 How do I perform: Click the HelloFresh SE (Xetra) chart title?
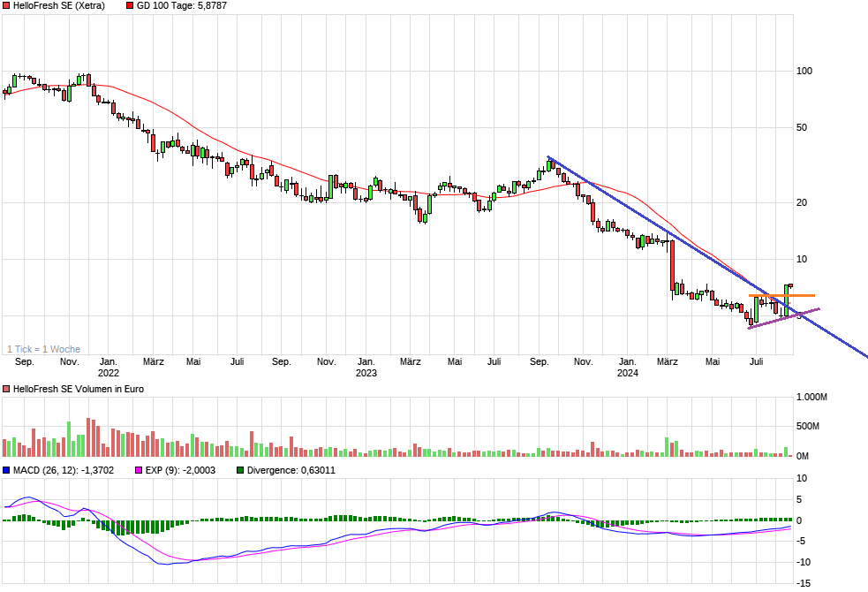(x=58, y=5)
